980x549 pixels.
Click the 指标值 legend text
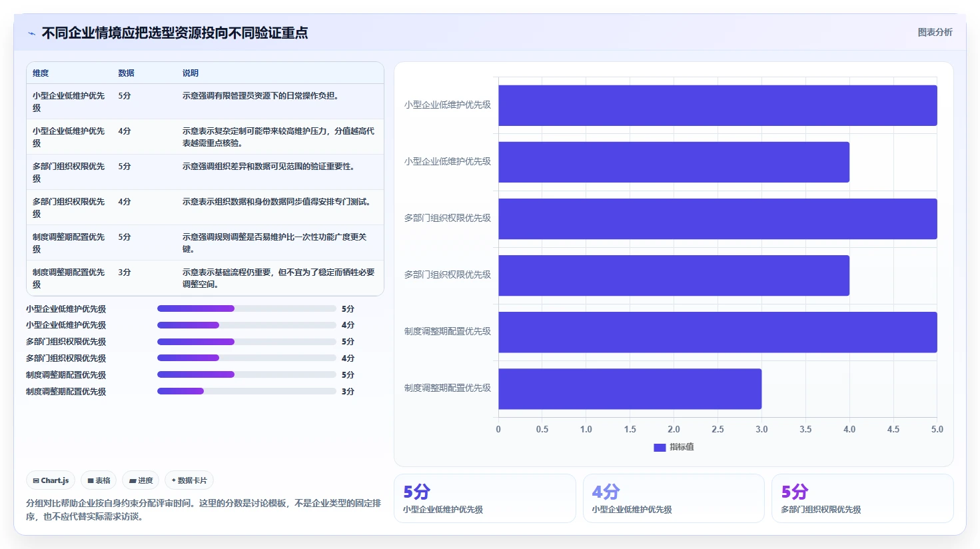coord(682,447)
